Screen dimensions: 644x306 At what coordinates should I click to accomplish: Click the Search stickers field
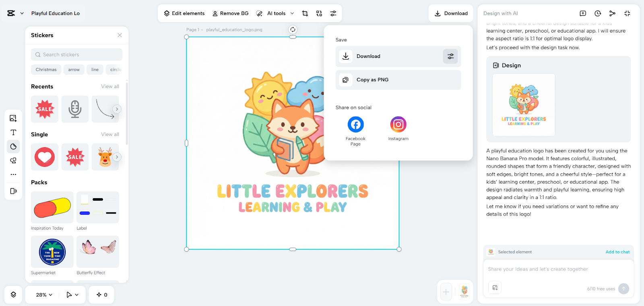point(76,55)
